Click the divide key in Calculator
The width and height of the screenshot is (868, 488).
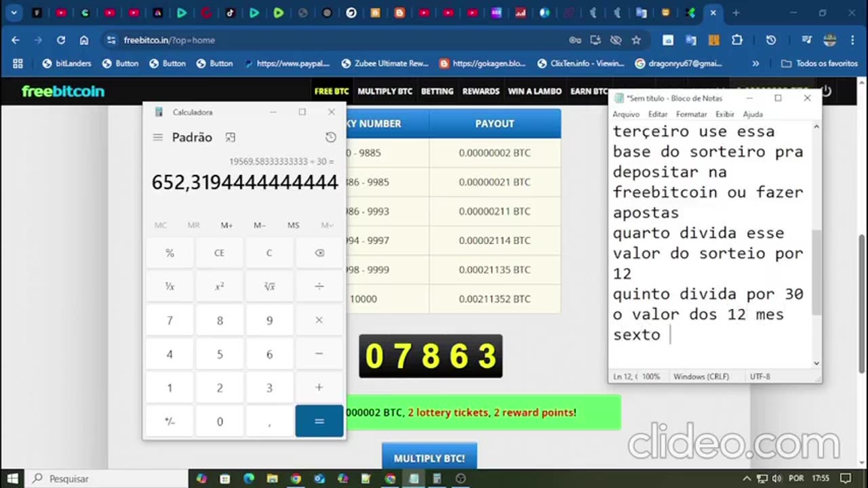point(319,286)
